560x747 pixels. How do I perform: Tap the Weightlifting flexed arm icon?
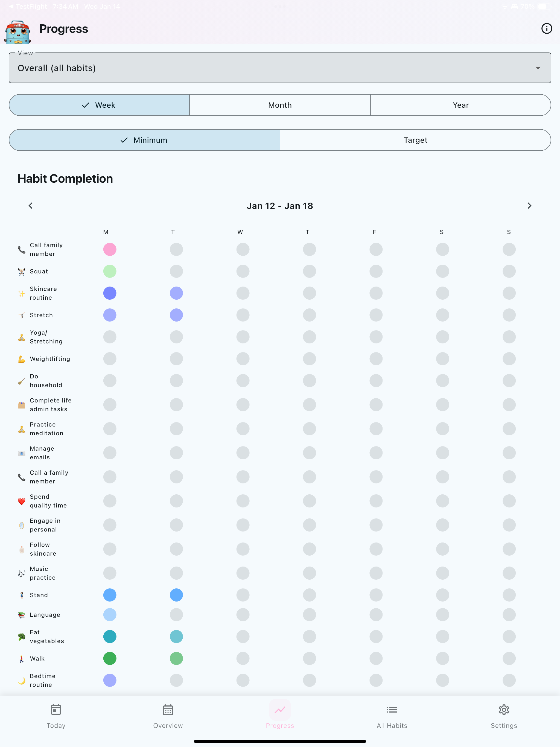pos(22,359)
